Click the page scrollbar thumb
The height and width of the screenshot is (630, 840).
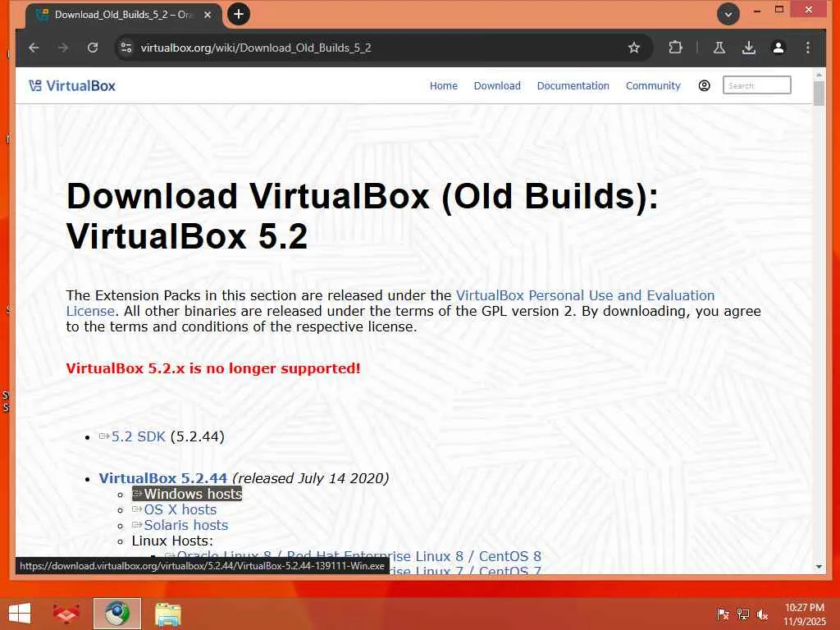pyautogui.click(x=819, y=94)
